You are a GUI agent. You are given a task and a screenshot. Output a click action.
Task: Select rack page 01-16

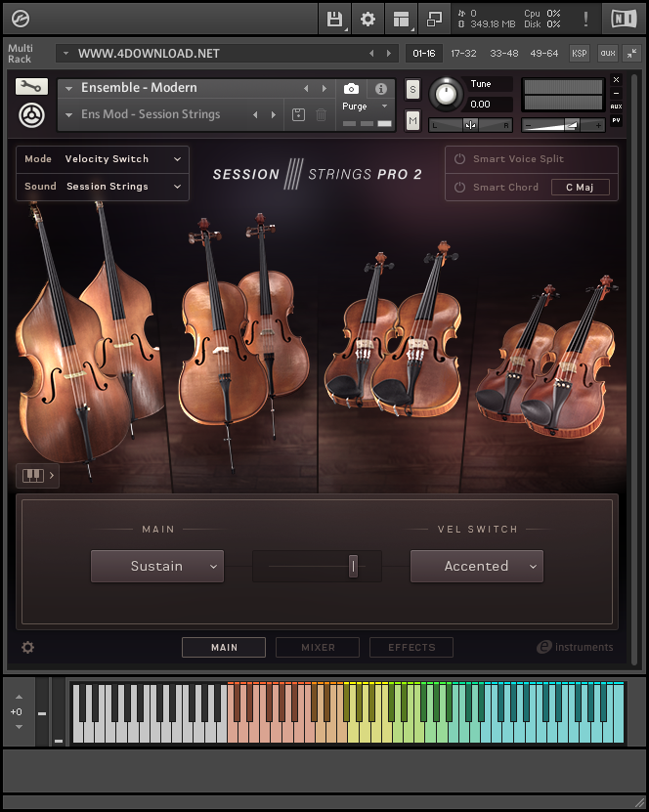coord(423,53)
